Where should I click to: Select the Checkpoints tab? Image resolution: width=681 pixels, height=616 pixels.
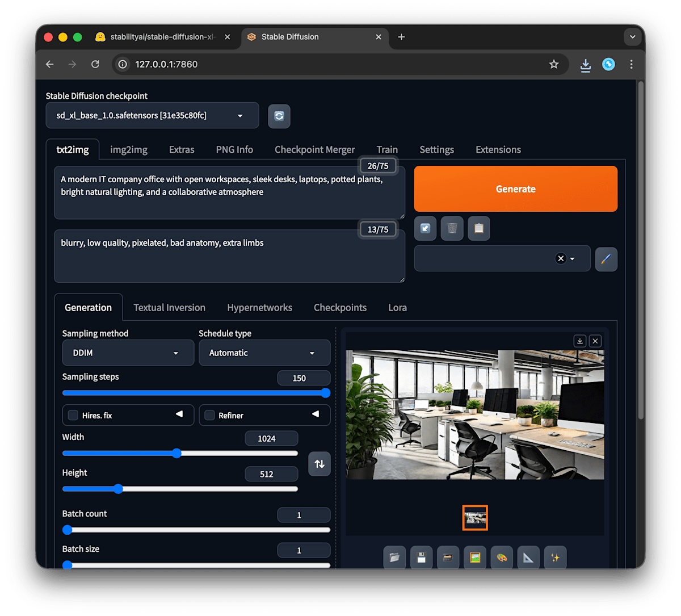tap(340, 308)
